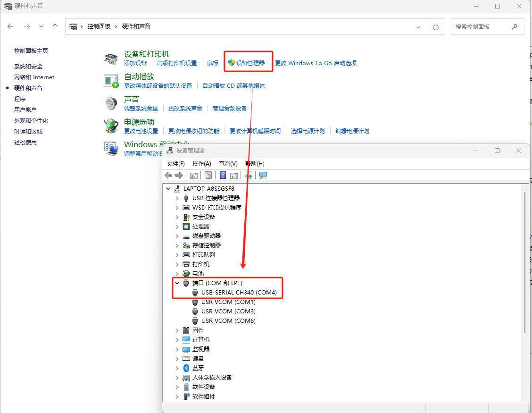Click the 自动播放 autoplay icon
This screenshot has width=532, height=413.
tap(111, 82)
